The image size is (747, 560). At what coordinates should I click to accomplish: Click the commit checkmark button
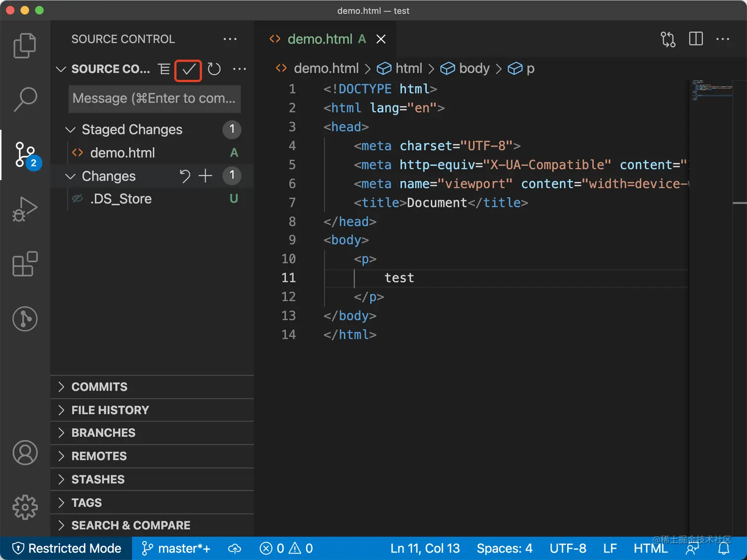click(188, 70)
